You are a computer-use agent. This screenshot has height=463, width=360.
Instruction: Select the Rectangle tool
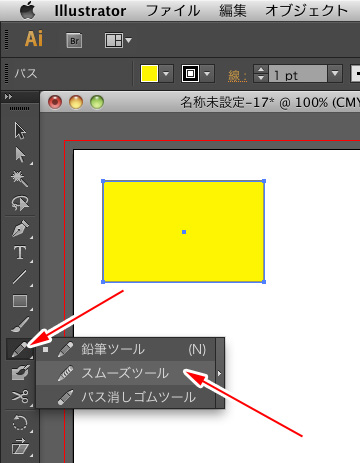tap(20, 301)
